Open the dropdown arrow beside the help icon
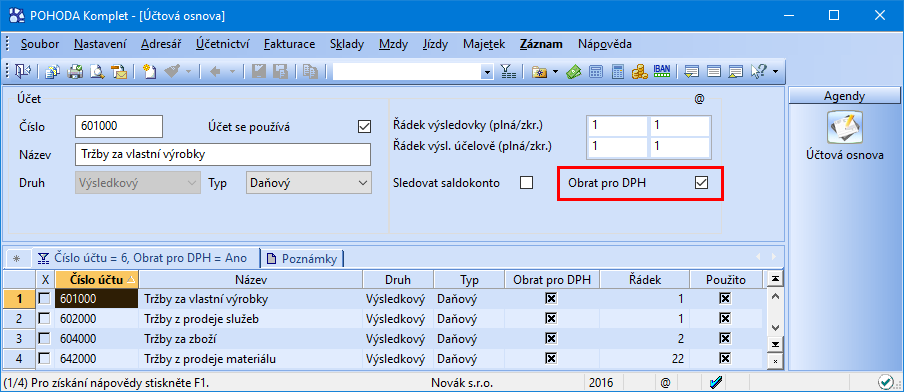Screen dimensions: 904x392 [x=775, y=72]
